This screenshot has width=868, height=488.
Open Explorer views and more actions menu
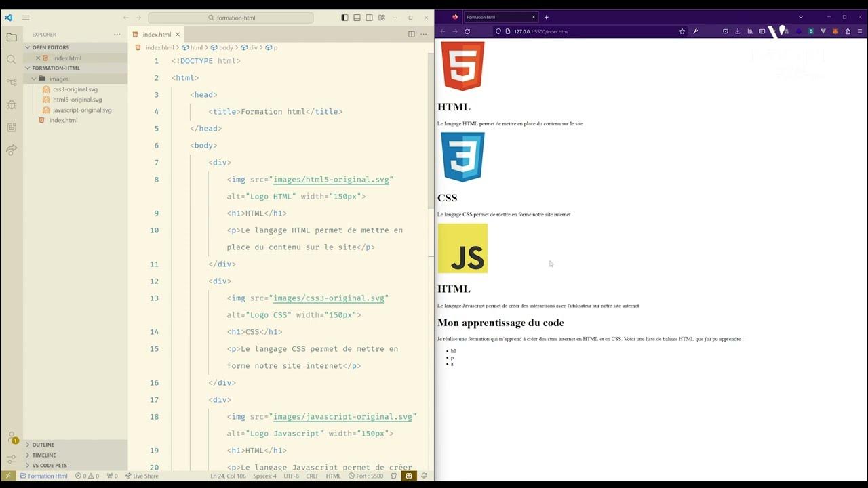click(x=117, y=34)
